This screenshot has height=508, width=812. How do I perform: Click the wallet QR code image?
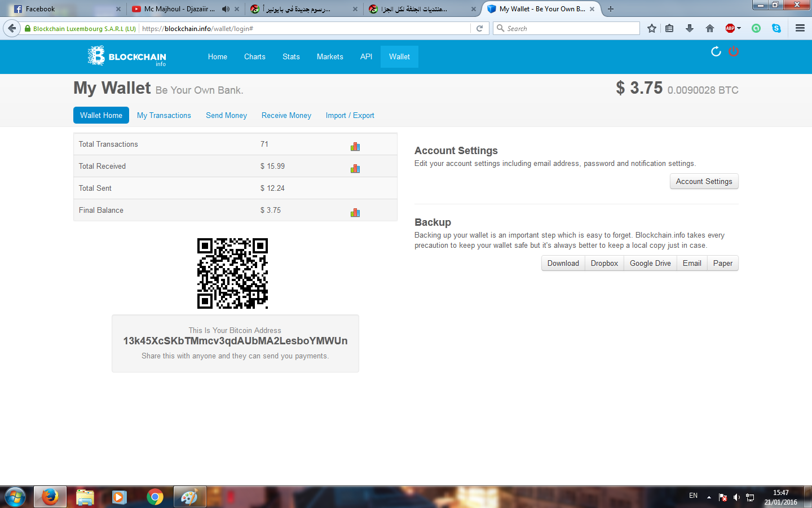coord(232,273)
